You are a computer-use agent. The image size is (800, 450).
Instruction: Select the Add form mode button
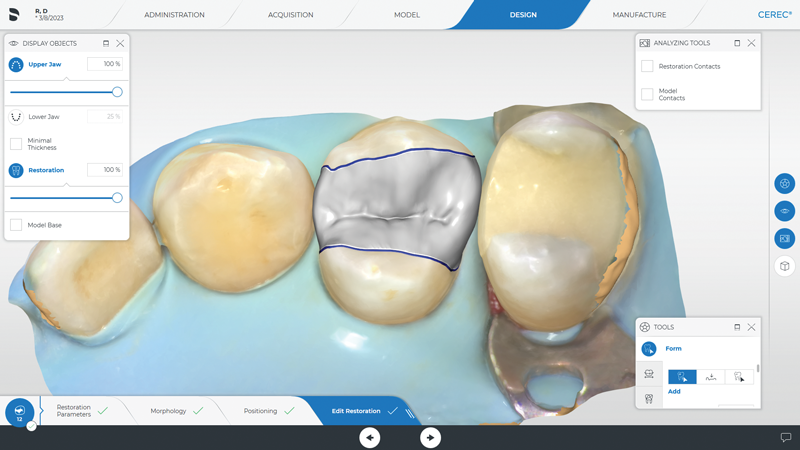point(682,377)
